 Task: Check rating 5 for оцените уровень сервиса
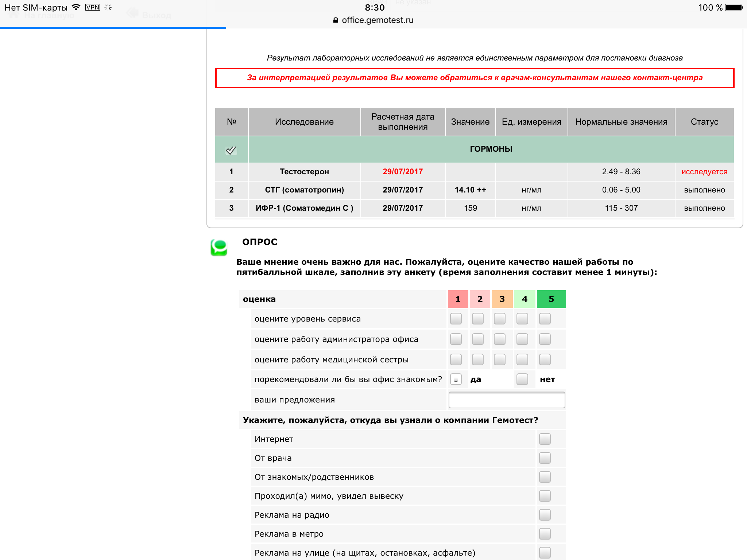tap(544, 318)
